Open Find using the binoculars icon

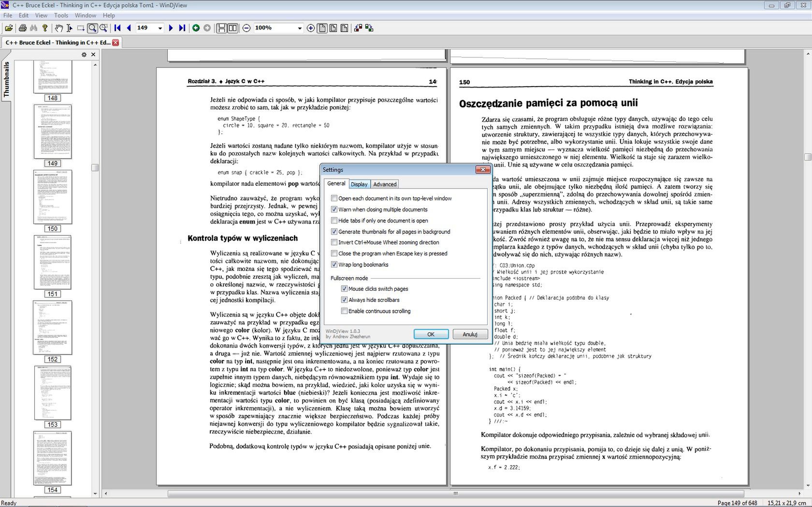pyautogui.click(x=33, y=28)
